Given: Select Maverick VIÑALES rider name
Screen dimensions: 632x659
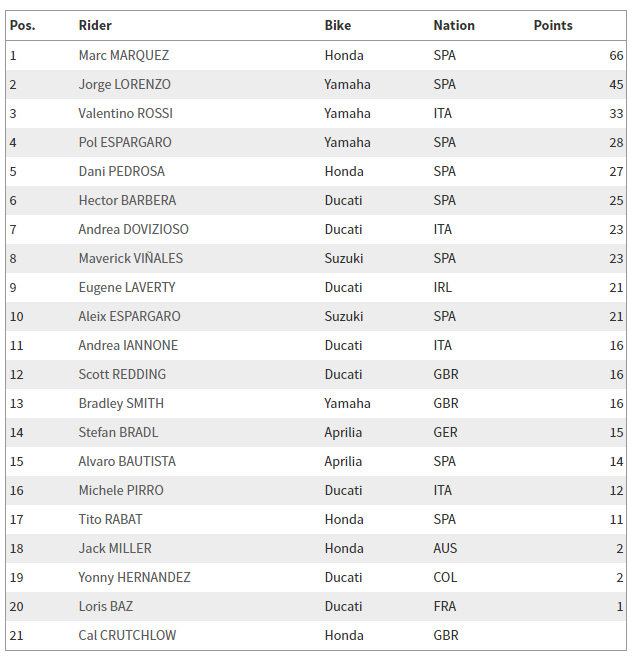Looking at the screenshot, I should click(131, 258).
